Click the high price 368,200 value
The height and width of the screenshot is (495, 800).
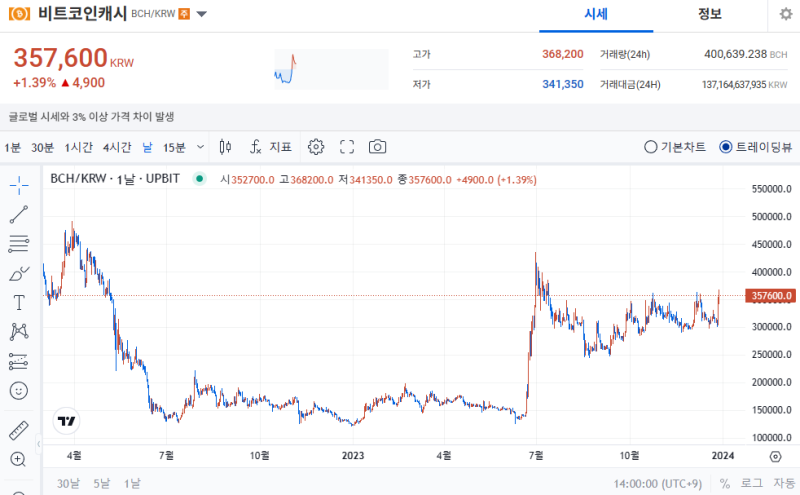click(562, 54)
